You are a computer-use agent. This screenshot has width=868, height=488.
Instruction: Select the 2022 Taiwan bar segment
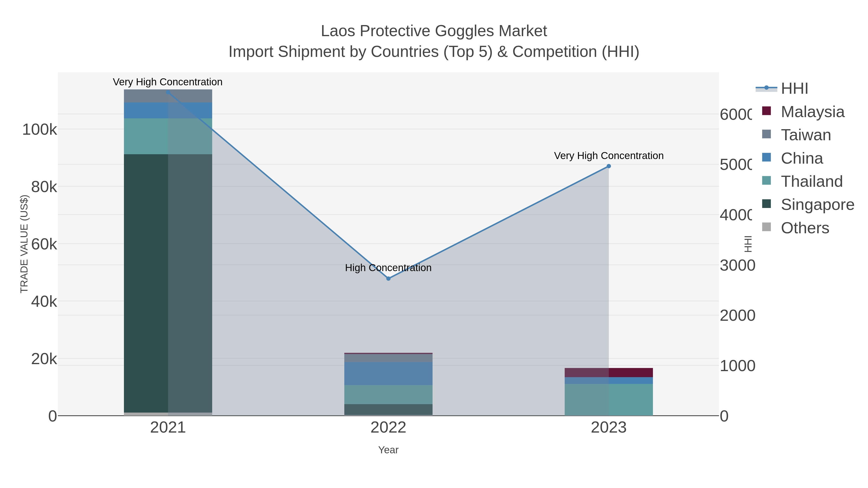pos(388,358)
